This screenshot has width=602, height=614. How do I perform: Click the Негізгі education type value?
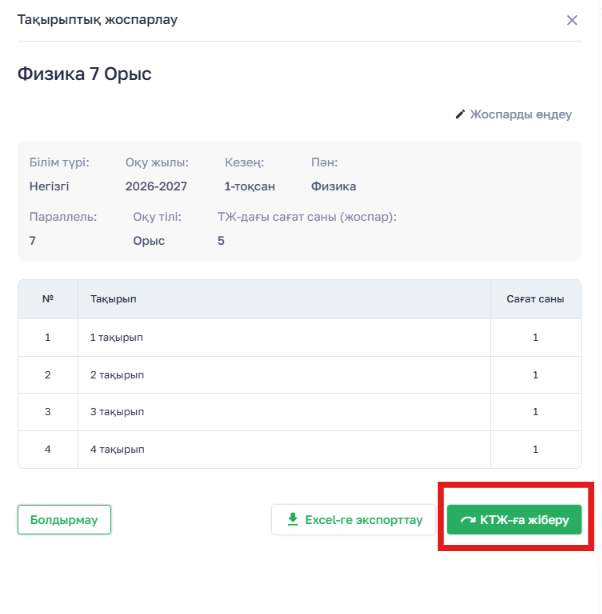click(49, 186)
